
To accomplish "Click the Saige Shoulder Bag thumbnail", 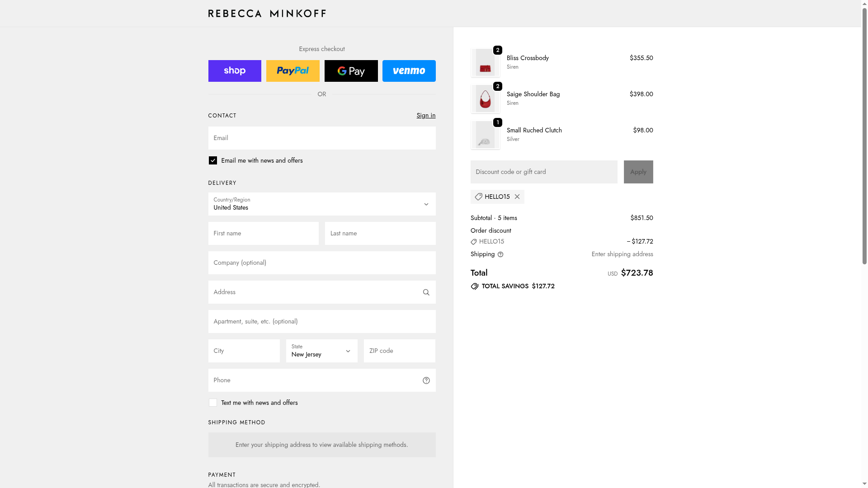I will click(x=485, y=99).
